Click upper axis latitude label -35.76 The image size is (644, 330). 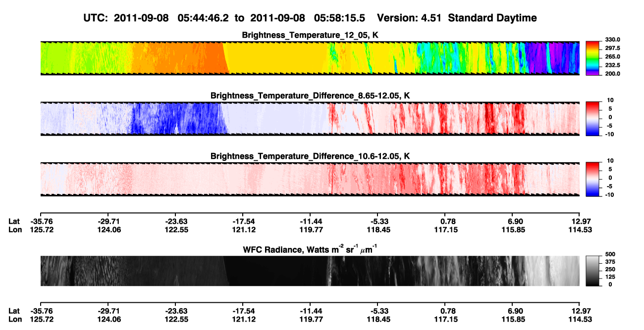[41, 222]
